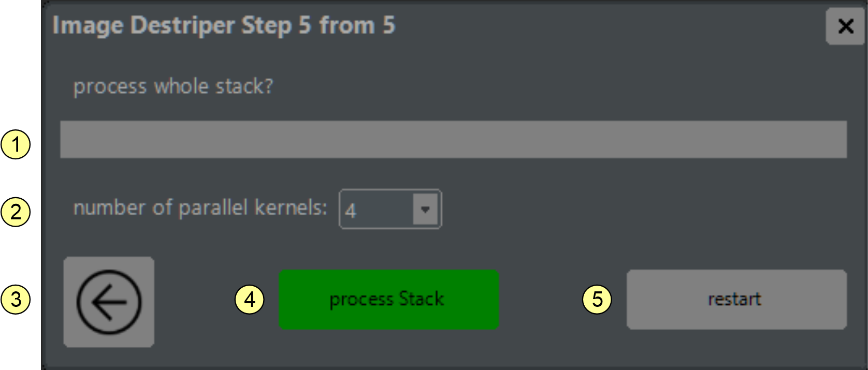Click the word 'stack?' in the question label
Image resolution: width=868 pixels, height=370 pixels.
point(244,86)
